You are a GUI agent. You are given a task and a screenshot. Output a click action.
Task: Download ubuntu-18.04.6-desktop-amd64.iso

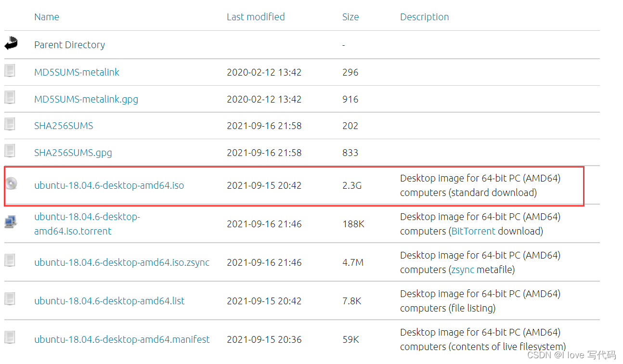pos(109,185)
